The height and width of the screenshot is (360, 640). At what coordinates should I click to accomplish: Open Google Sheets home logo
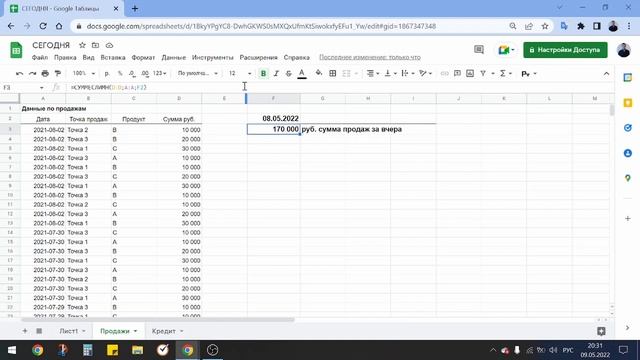click(16, 51)
